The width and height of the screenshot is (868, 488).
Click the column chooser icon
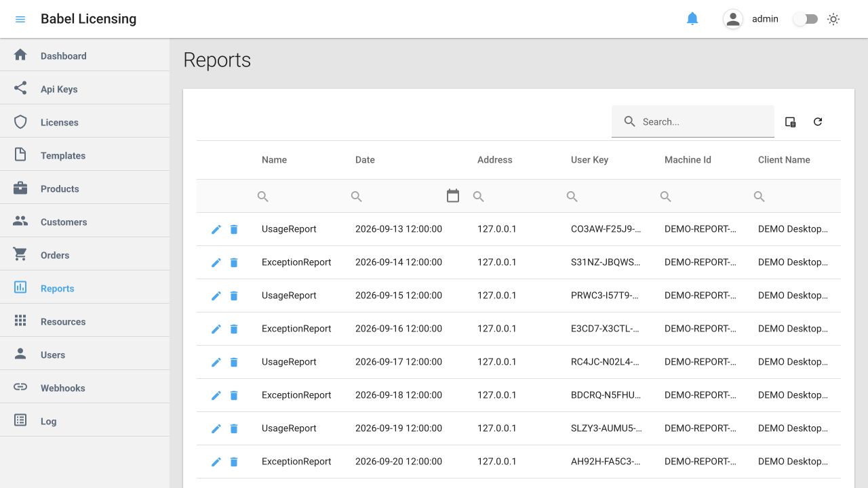[x=790, y=122]
